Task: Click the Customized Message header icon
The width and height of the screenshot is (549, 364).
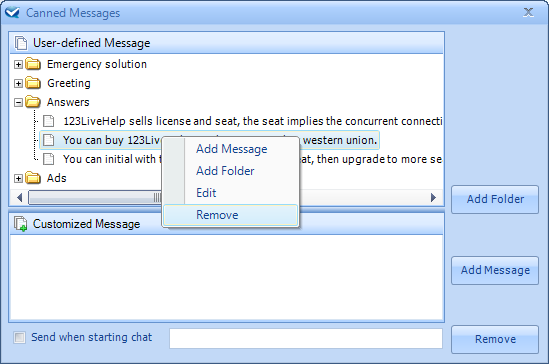Action: [x=21, y=224]
